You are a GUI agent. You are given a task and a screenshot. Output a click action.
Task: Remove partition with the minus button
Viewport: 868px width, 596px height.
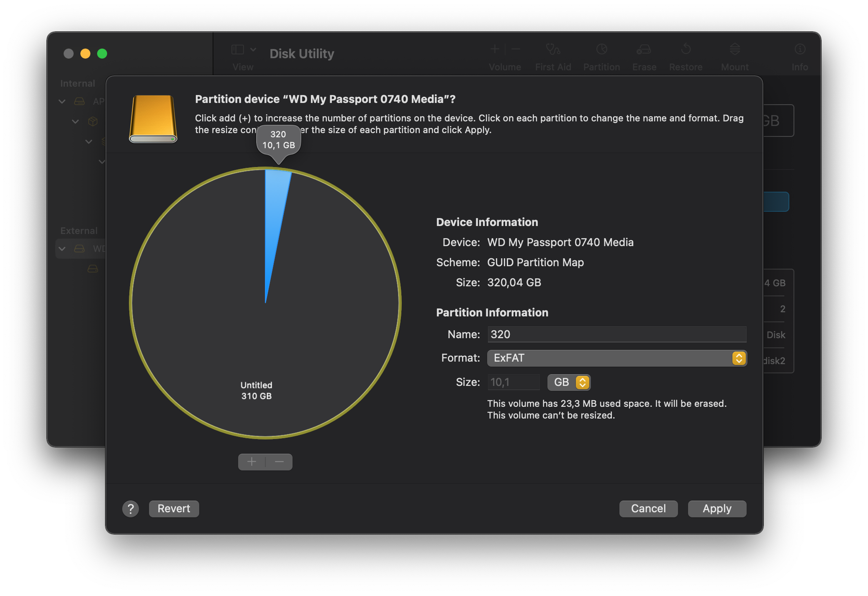pyautogui.click(x=279, y=462)
